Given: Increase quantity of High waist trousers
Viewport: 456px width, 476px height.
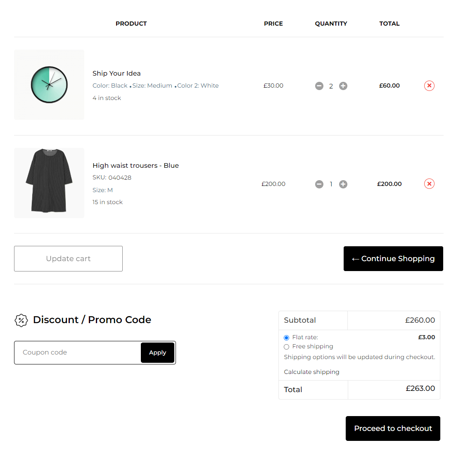Looking at the screenshot, I should pyautogui.click(x=343, y=184).
